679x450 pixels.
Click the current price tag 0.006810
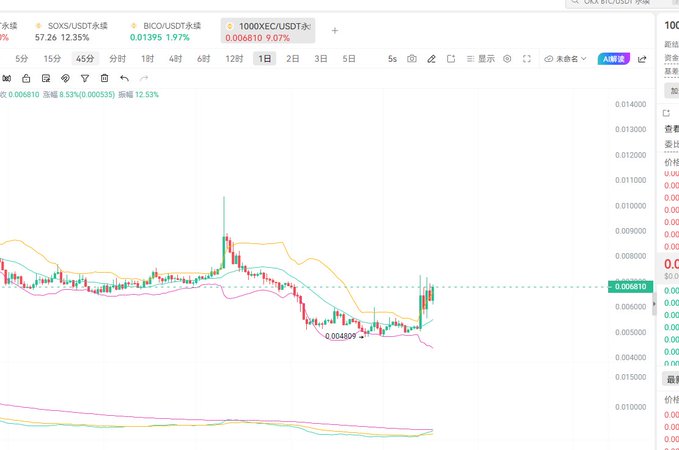click(x=630, y=287)
